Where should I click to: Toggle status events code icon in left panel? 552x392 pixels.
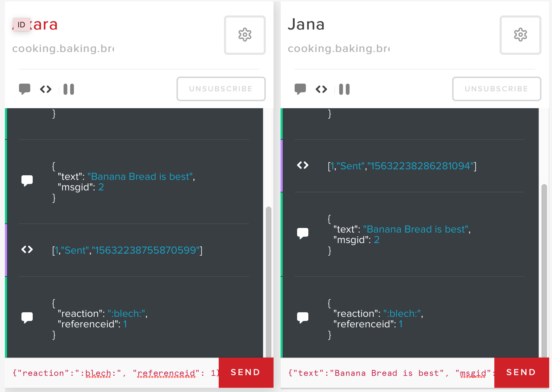(46, 89)
